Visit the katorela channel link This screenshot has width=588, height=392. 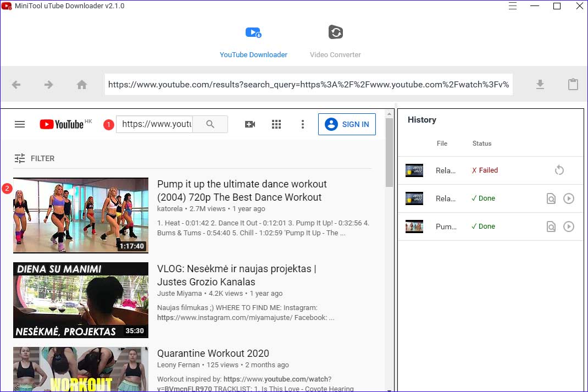pos(170,208)
